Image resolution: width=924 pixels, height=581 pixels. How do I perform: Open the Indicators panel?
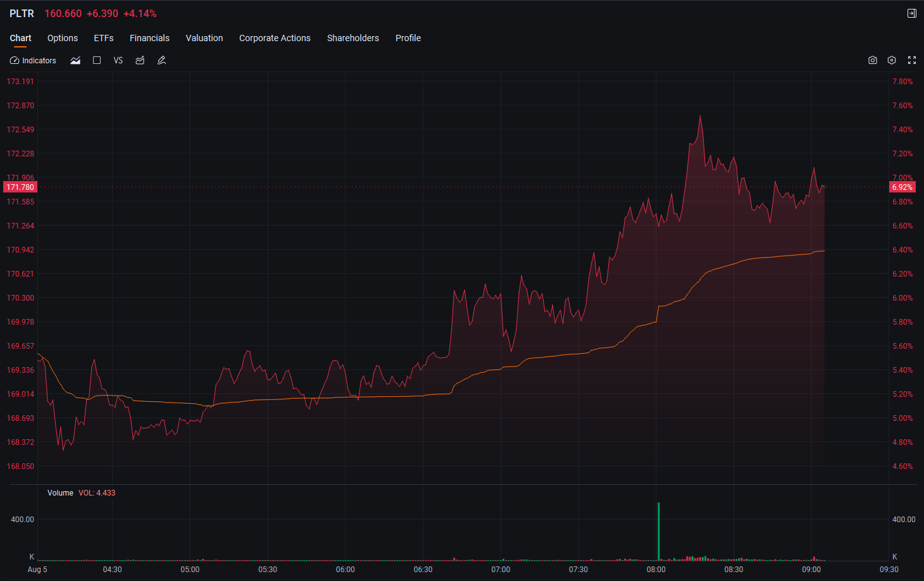point(33,61)
